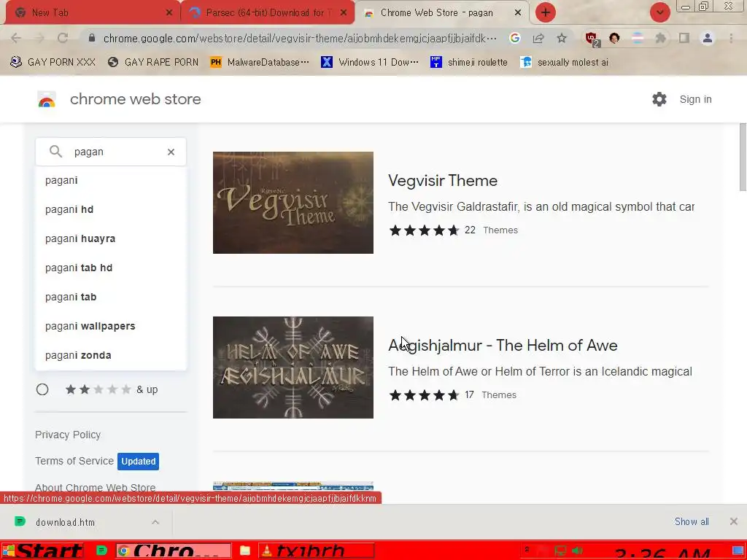Pick the 'pagani huayra' suggestion
The height and width of the screenshot is (560, 747).
[x=111, y=238]
